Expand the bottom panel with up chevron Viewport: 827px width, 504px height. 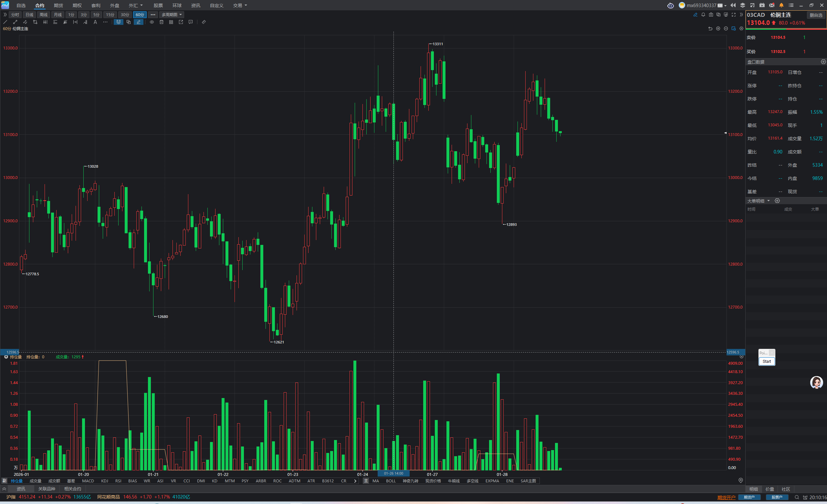click(5, 489)
